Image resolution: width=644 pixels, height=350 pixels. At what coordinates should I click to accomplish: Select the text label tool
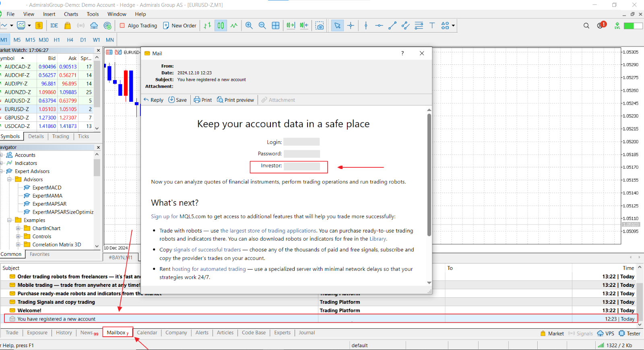432,25
